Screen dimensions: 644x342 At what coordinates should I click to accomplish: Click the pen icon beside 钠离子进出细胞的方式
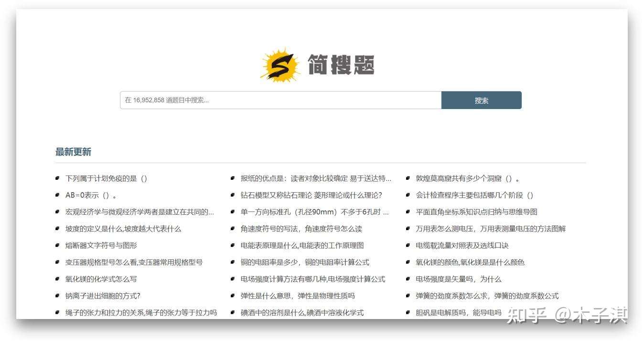(57, 295)
